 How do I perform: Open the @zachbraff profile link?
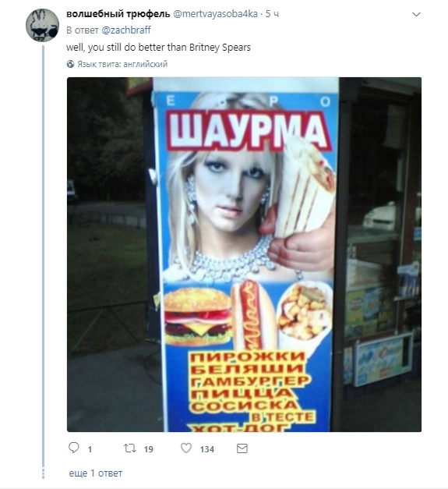126,30
